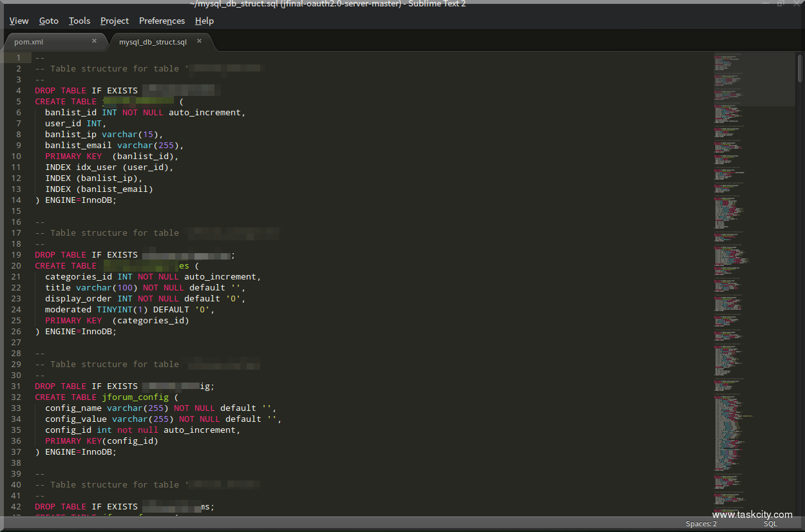Switch to the pom.xml tab
The height and width of the screenshot is (532, 805).
(x=39, y=42)
